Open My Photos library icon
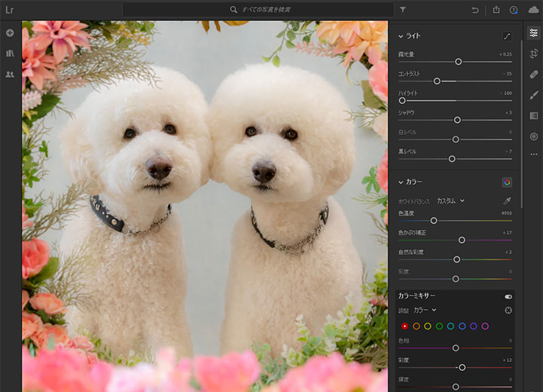The height and width of the screenshot is (392, 543). [10, 54]
